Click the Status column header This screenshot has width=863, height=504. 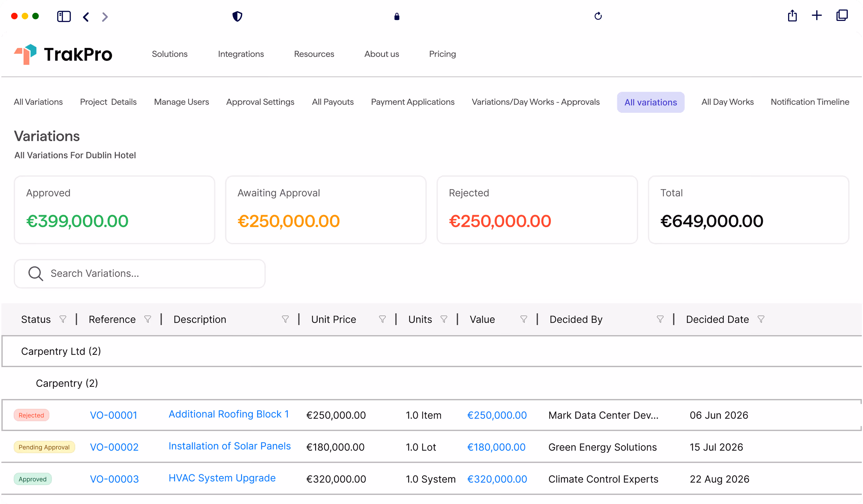36,319
